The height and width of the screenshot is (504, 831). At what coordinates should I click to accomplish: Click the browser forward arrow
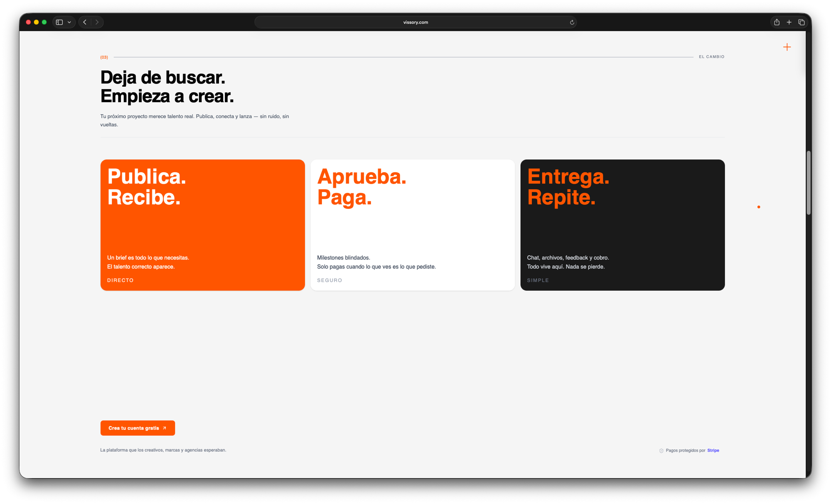pyautogui.click(x=97, y=22)
